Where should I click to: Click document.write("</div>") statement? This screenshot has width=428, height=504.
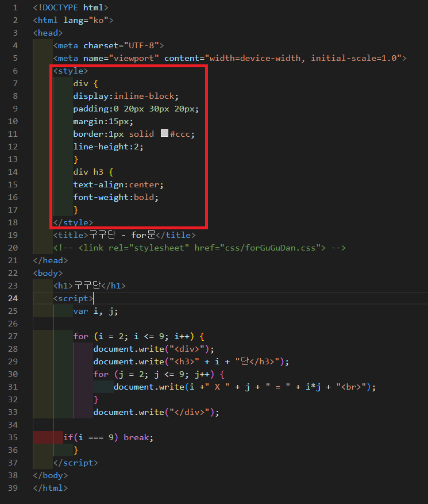156,412
